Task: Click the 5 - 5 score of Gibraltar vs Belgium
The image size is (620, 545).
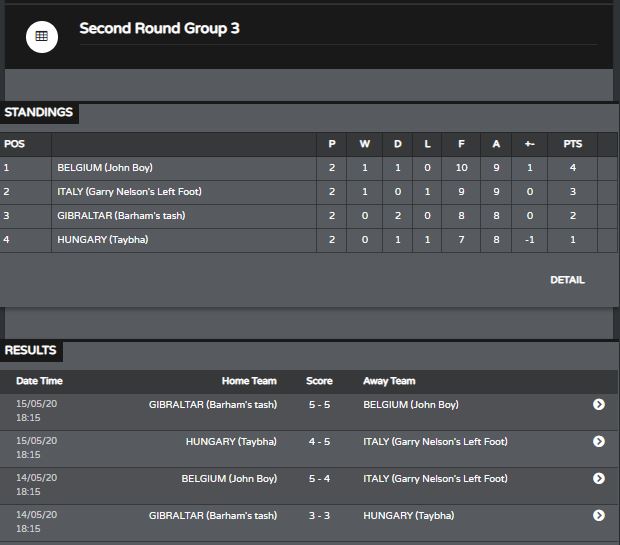Action: point(319,405)
